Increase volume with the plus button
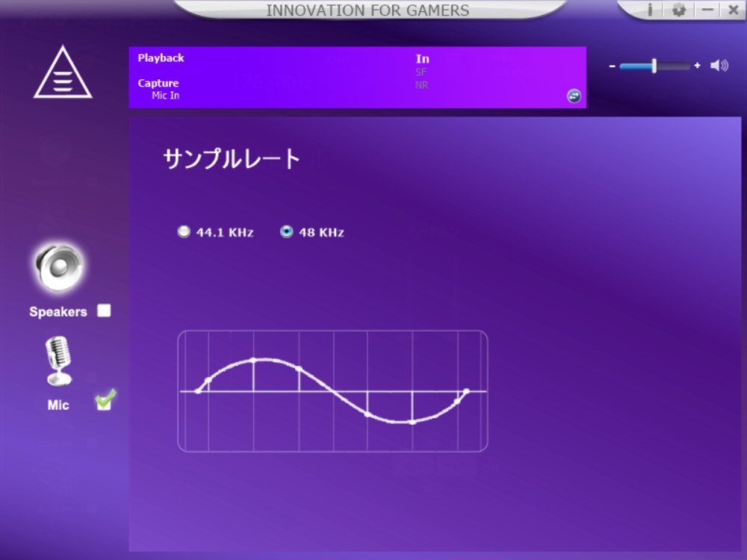Viewport: 747px width, 560px height. [698, 66]
